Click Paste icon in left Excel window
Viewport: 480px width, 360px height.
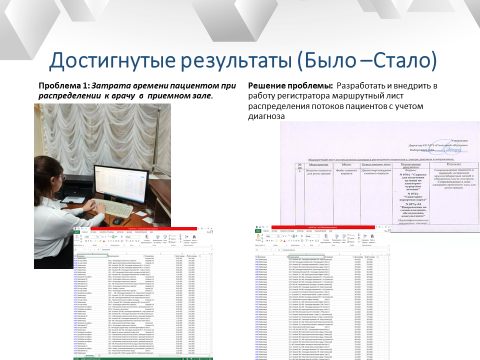[x=77, y=237]
